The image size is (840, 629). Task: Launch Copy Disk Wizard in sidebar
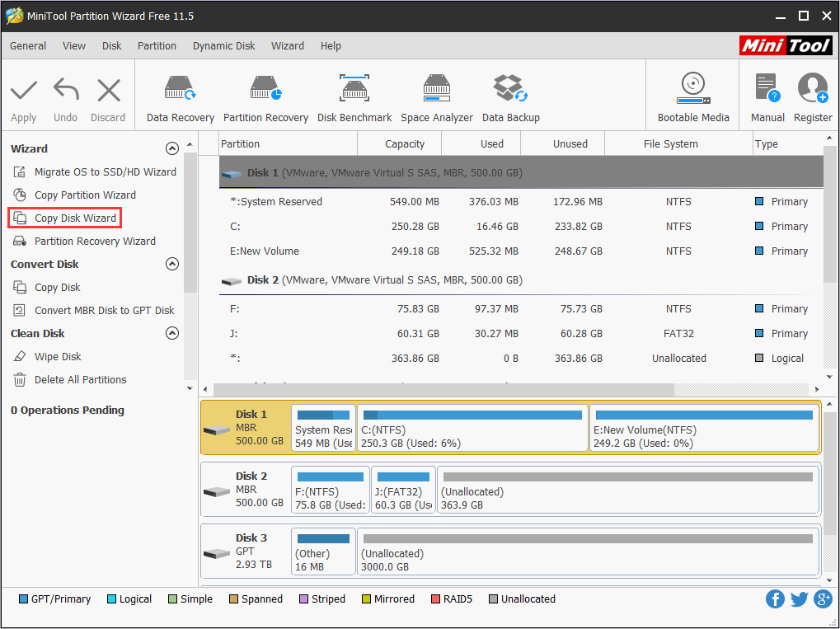tap(64, 218)
